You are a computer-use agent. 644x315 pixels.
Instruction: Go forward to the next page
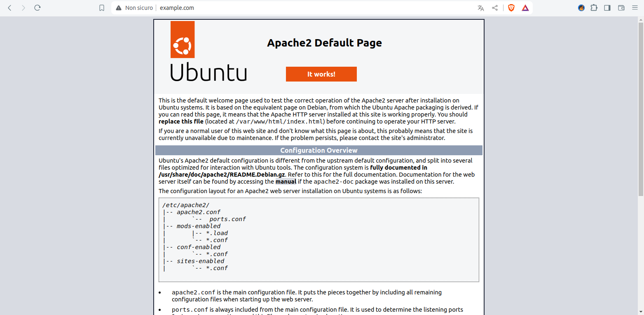coord(23,8)
